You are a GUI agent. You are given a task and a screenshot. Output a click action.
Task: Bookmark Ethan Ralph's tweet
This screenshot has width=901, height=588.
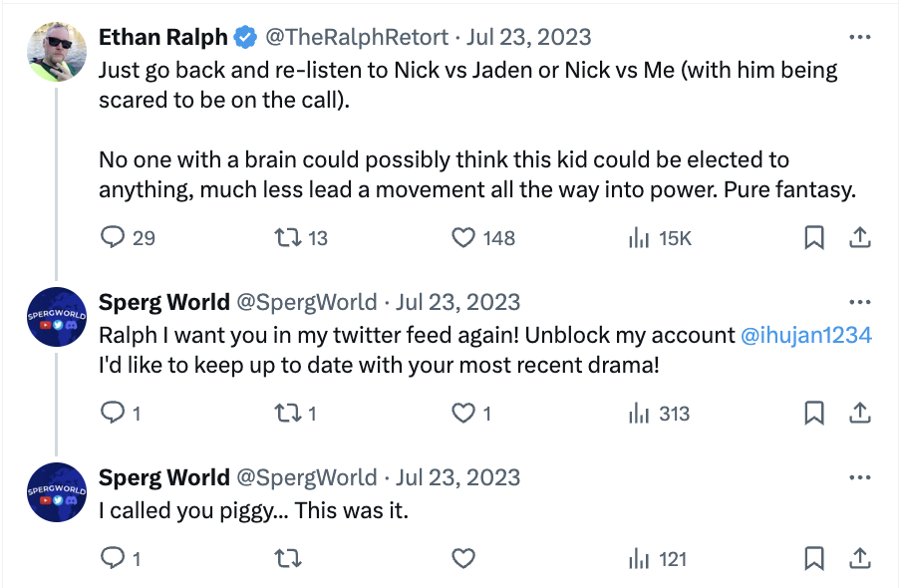[814, 238]
